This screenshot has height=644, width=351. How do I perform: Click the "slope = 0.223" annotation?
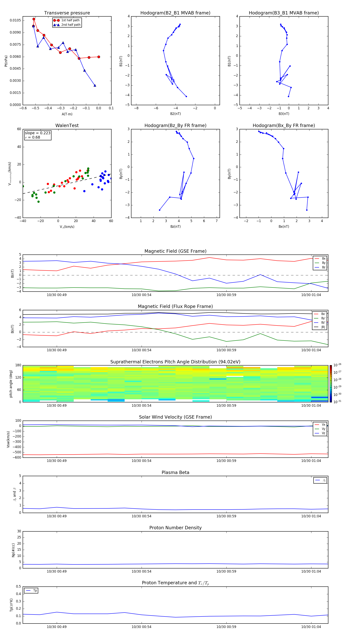[37, 133]
